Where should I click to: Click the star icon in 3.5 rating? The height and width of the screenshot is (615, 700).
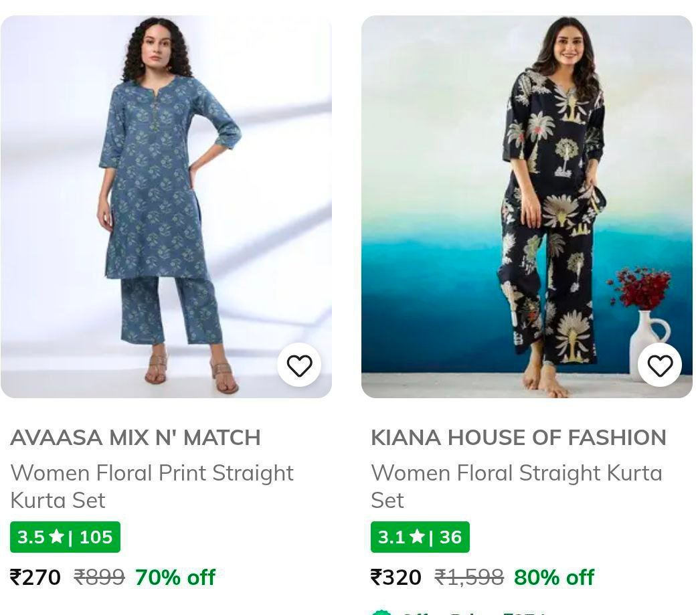(x=57, y=537)
